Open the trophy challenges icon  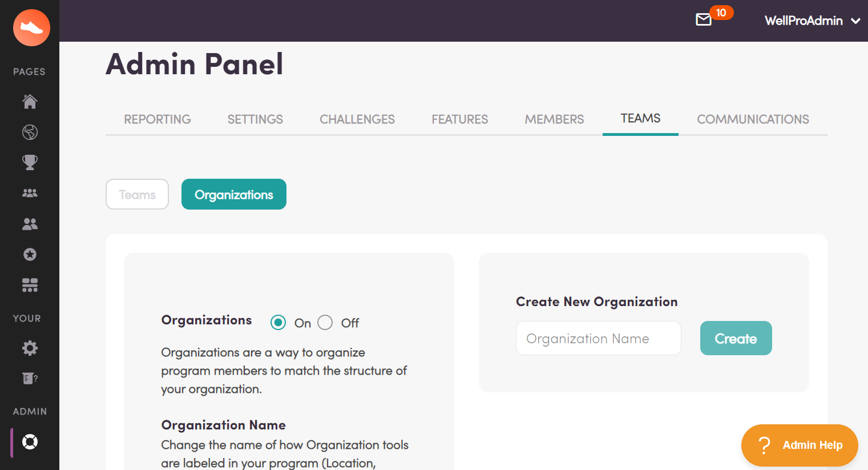[x=30, y=162]
